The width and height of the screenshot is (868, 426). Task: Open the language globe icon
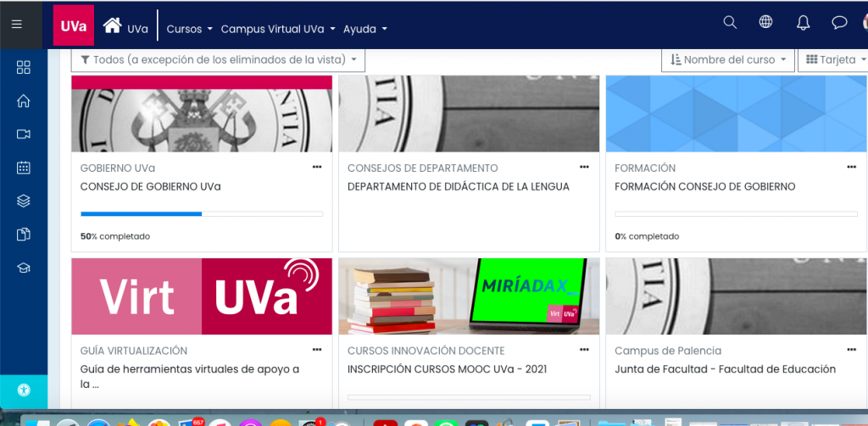[765, 22]
